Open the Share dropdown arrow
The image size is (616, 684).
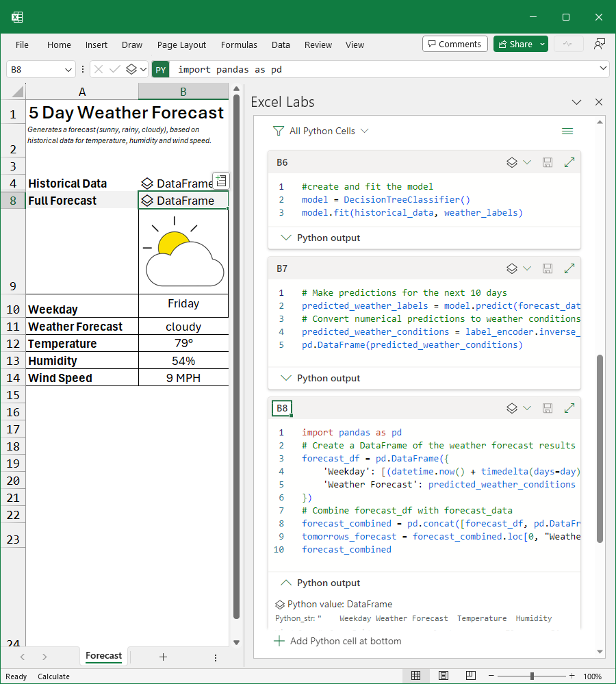543,43
